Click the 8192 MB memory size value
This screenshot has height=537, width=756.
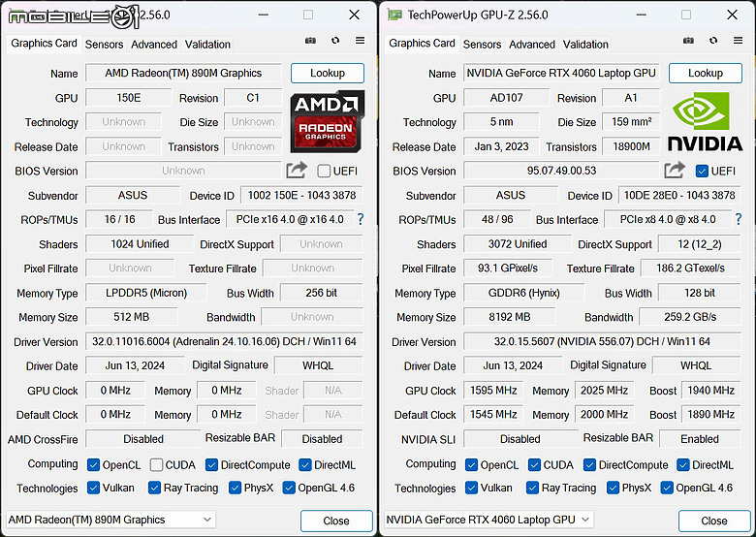point(510,317)
